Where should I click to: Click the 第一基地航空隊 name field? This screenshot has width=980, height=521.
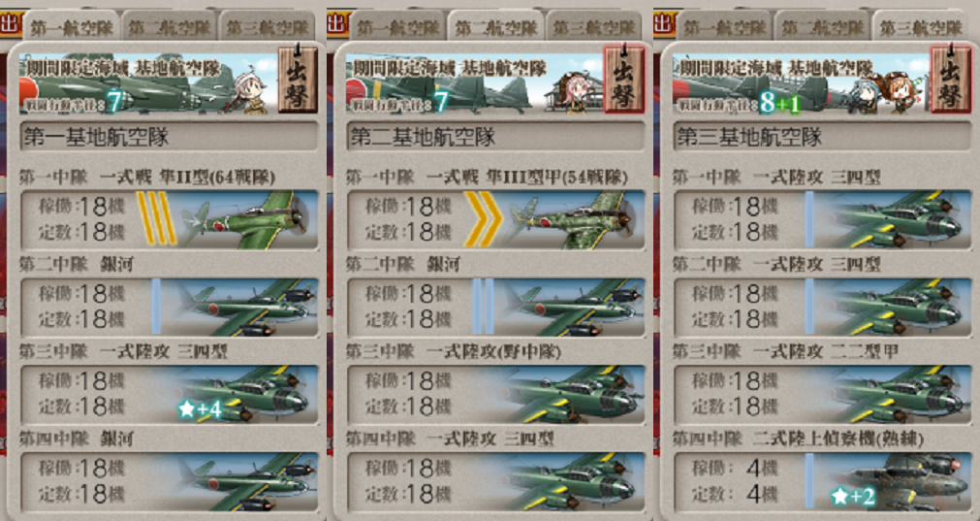169,137
